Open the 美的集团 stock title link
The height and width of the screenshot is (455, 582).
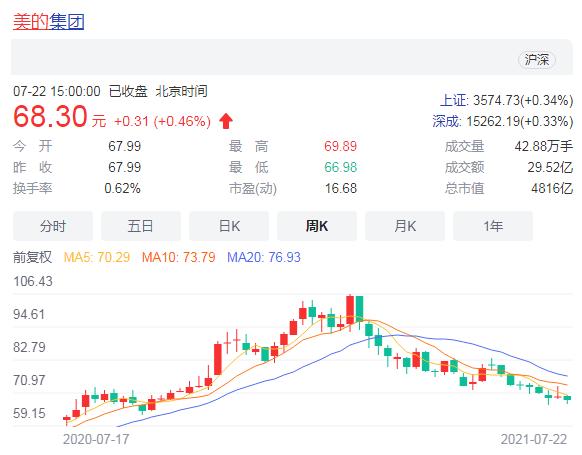tap(49, 22)
